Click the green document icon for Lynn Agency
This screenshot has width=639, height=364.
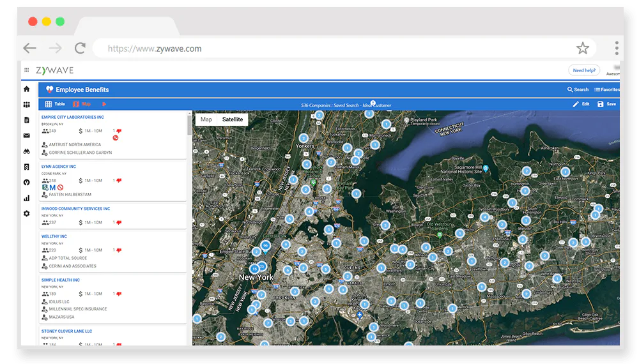point(45,187)
